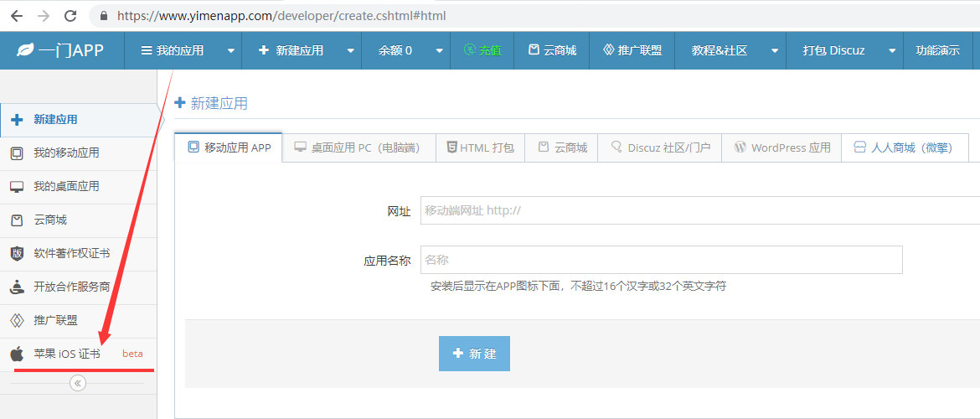Image resolution: width=980 pixels, height=419 pixels.
Task: Click the 一门APP brand text
Action: click(x=70, y=50)
